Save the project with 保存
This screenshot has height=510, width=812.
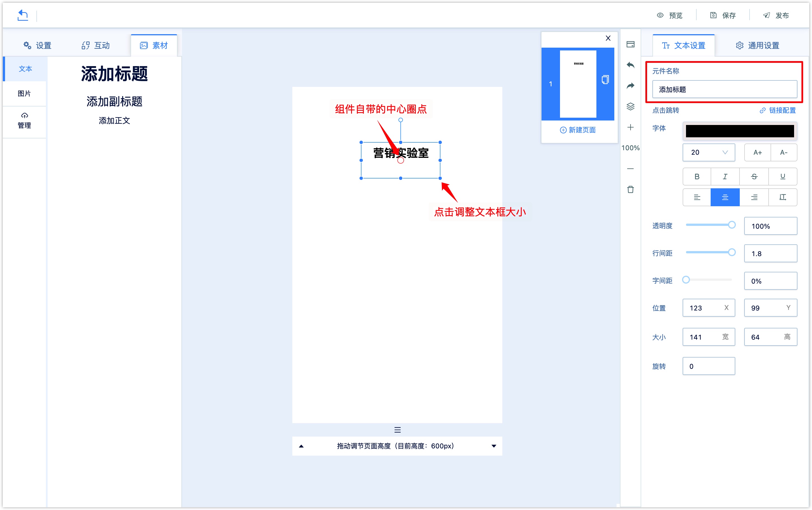click(x=723, y=15)
